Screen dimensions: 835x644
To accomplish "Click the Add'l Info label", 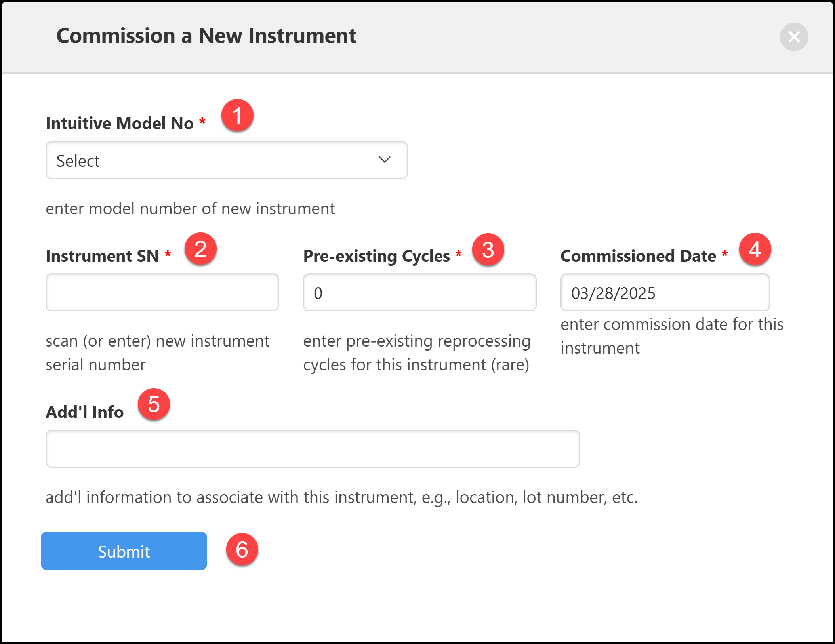I will [85, 412].
